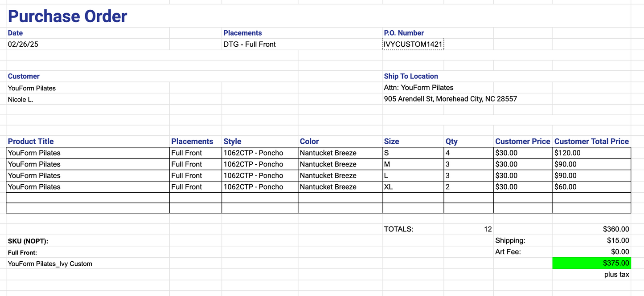Image resolution: width=644 pixels, height=296 pixels.
Task: Select the Nicole L. customer cell
Action: tap(21, 100)
